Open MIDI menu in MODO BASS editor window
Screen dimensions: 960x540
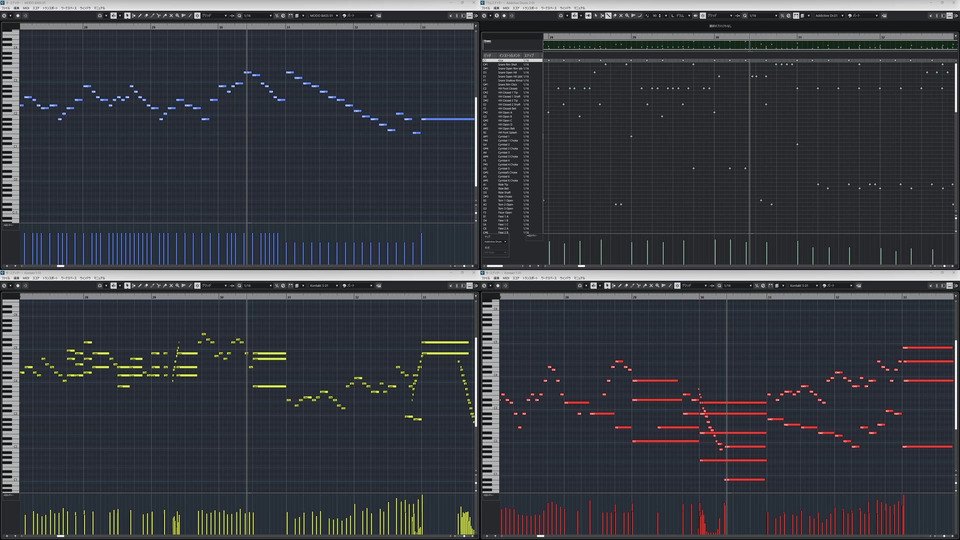26,8
